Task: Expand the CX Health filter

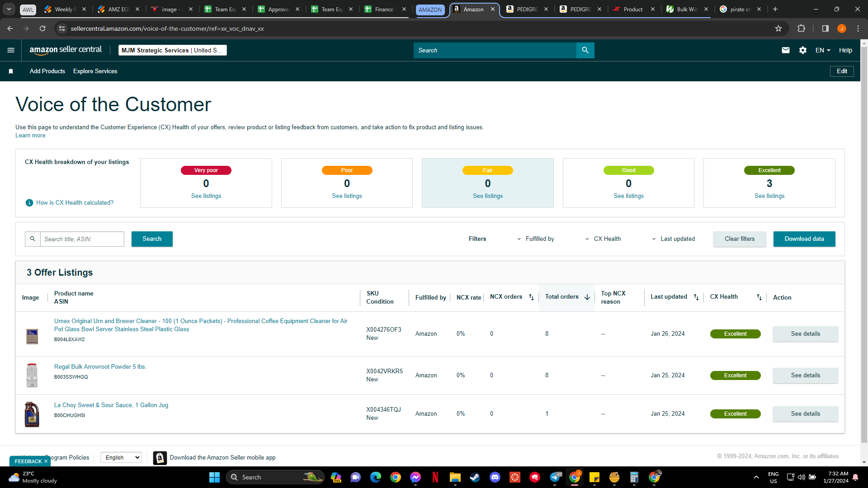Action: coord(603,239)
